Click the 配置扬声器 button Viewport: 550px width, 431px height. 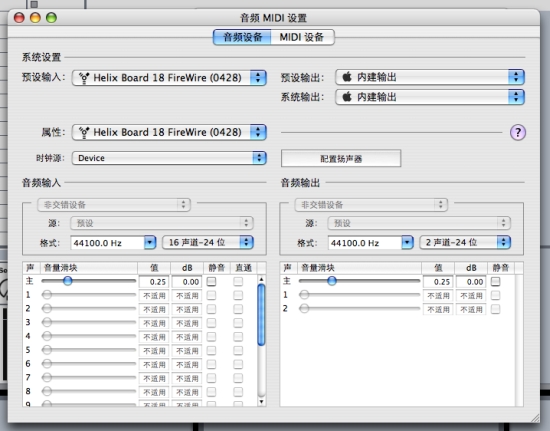(x=341, y=159)
